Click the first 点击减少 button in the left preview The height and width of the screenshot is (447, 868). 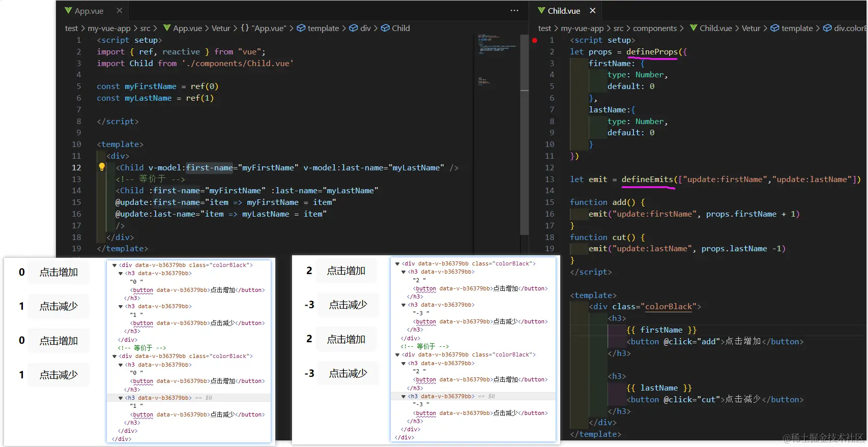click(59, 306)
